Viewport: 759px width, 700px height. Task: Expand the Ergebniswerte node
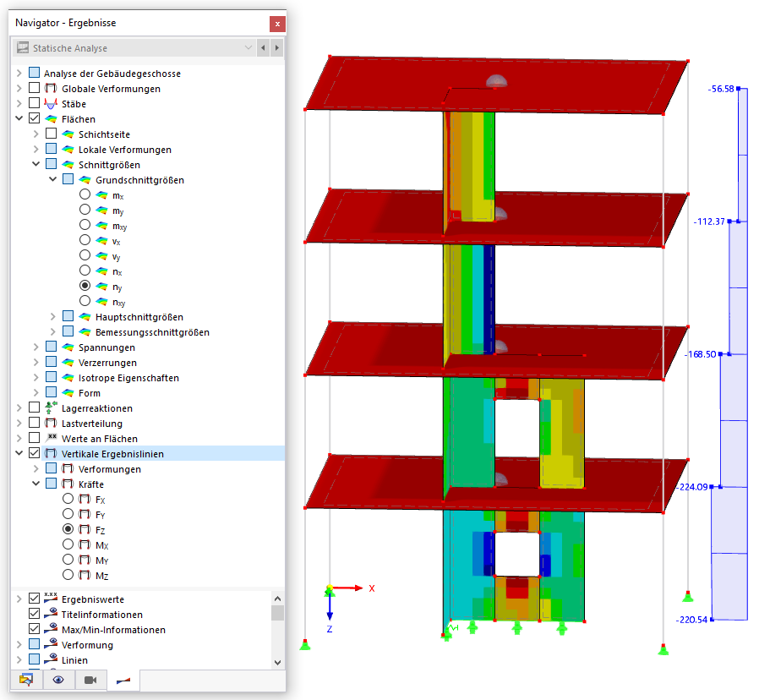pos(19,599)
